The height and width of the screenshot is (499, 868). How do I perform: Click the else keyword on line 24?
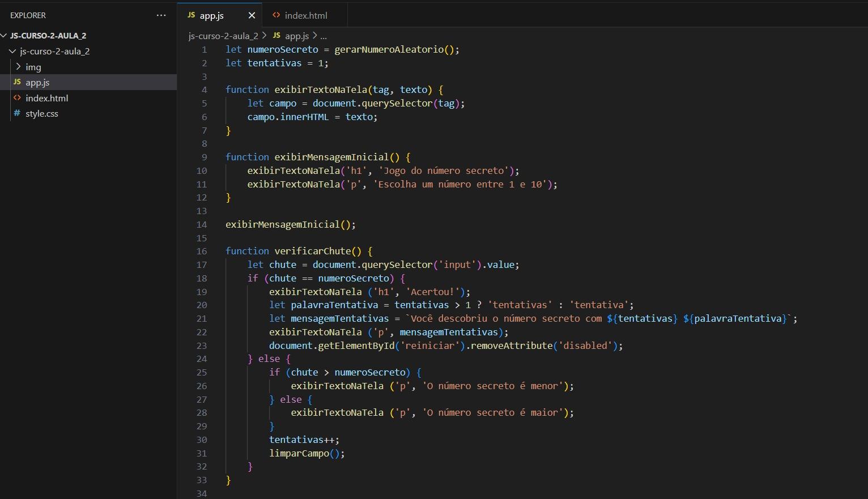(x=269, y=359)
